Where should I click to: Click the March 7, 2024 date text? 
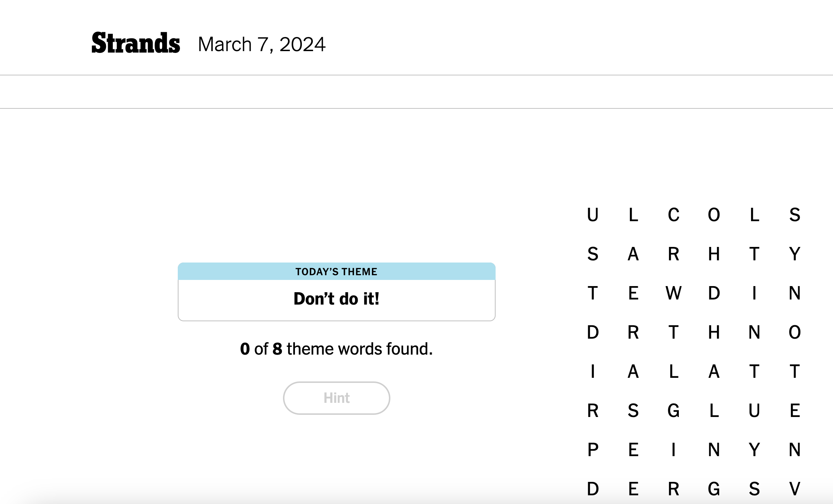262,44
